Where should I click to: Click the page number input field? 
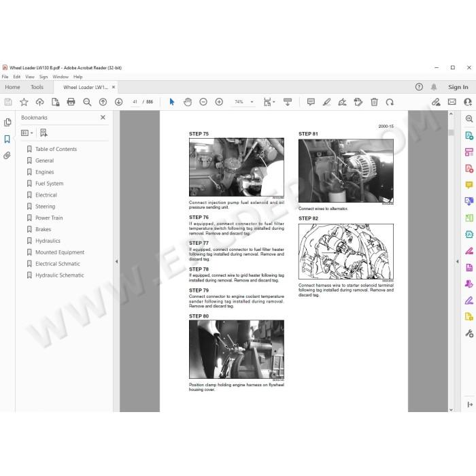pyautogui.click(x=135, y=102)
